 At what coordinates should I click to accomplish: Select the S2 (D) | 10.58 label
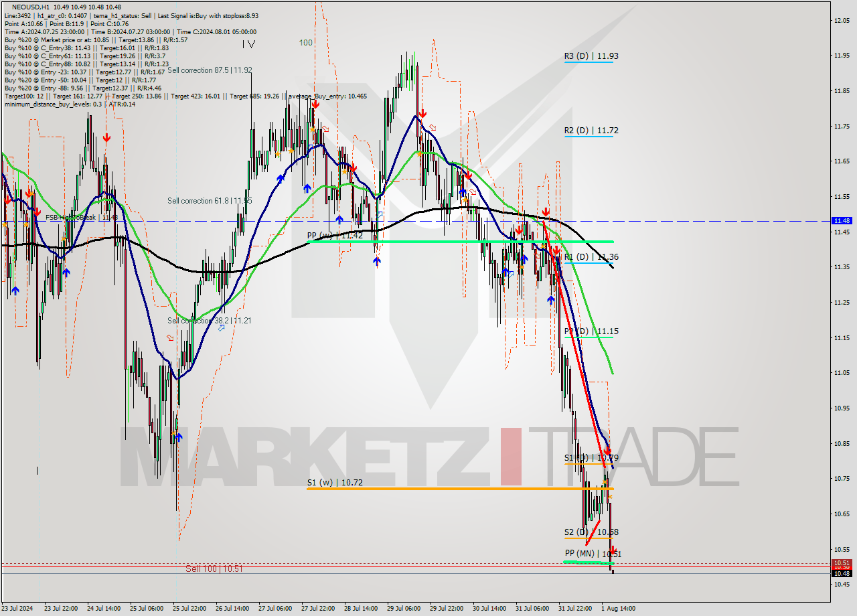[x=591, y=532]
